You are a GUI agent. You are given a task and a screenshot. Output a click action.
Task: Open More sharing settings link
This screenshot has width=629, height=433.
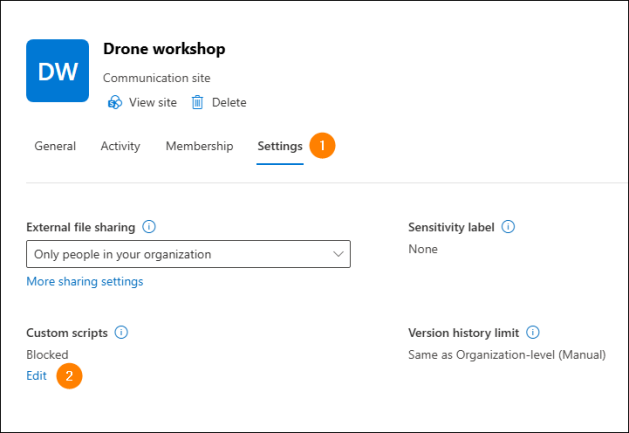(85, 281)
